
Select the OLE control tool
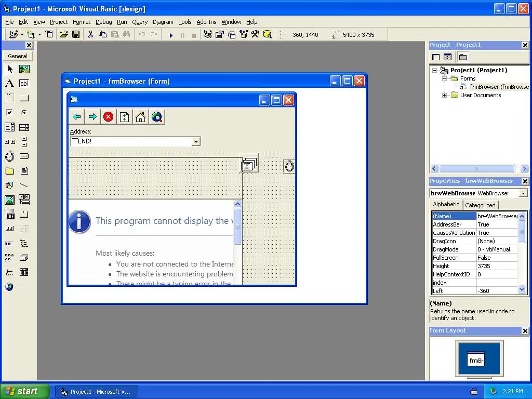tap(10, 215)
